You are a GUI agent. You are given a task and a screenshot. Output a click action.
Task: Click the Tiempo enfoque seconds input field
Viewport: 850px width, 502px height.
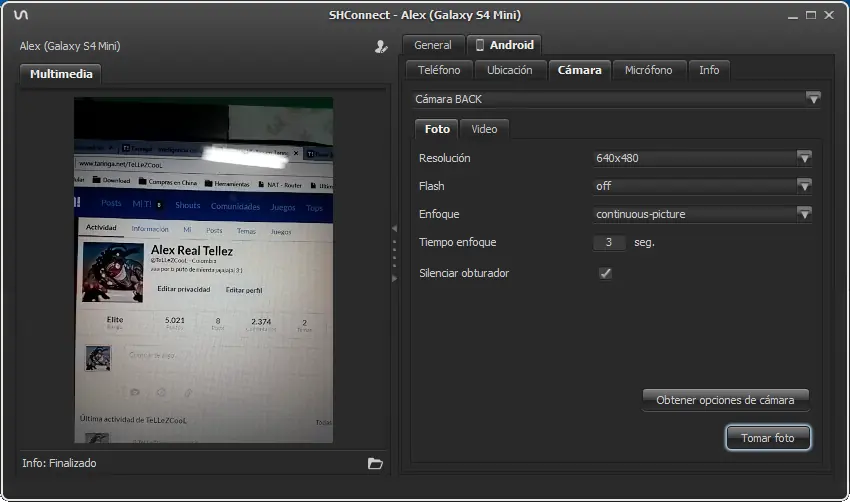[x=609, y=242]
